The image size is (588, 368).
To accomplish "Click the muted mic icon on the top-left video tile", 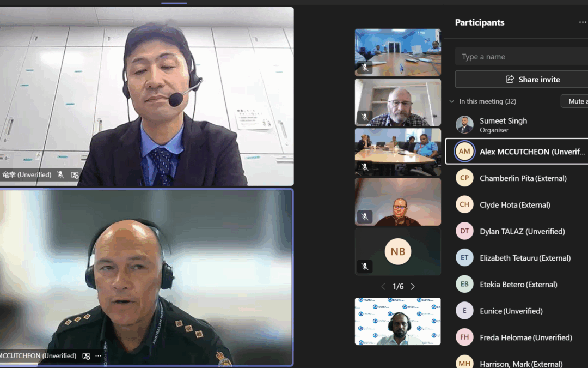I will pos(60,175).
